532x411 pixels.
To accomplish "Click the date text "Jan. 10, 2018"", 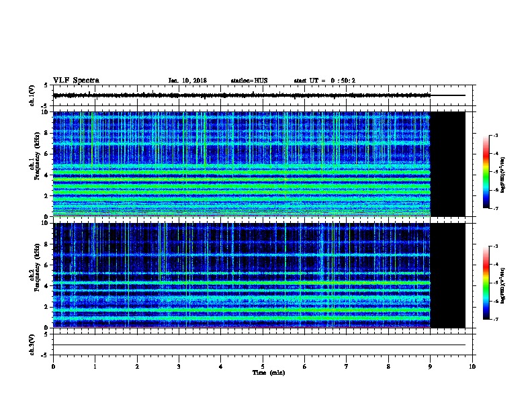I will (187, 81).
